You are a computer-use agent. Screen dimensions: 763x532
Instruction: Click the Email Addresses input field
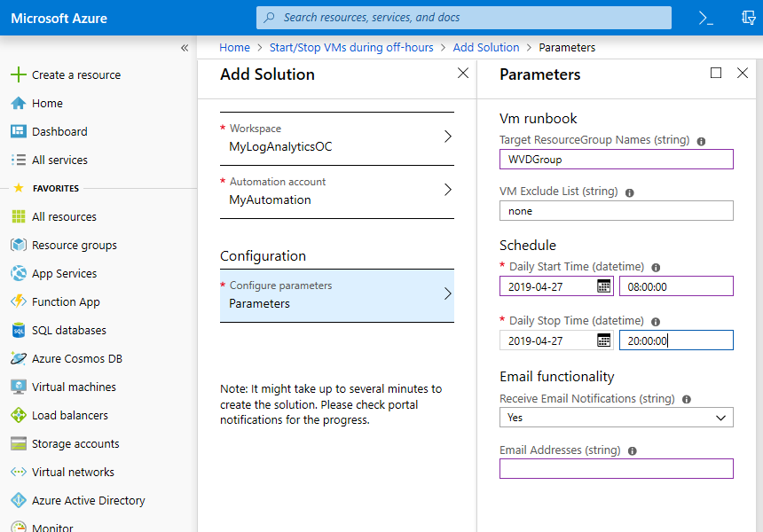click(616, 469)
